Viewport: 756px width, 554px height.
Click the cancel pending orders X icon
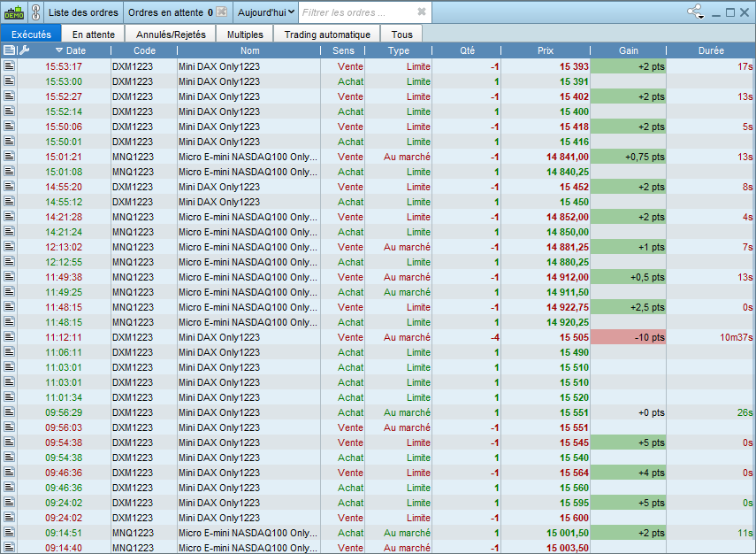[x=221, y=12]
